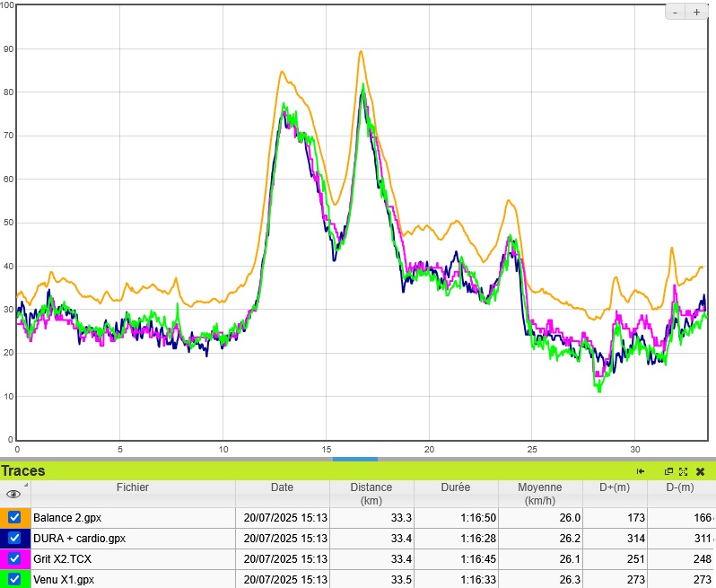Hide the Grit X2.TCX trace

click(x=14, y=558)
